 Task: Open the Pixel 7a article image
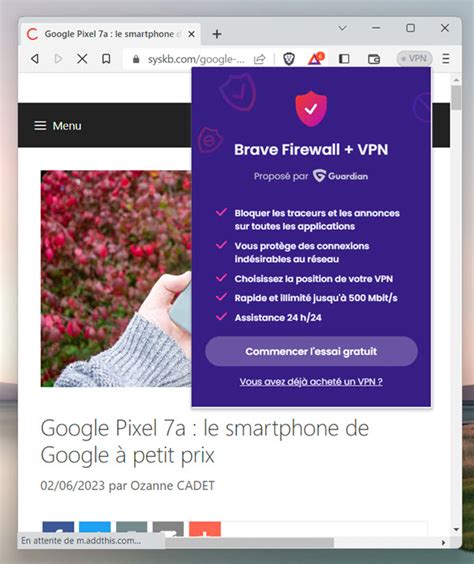click(116, 279)
